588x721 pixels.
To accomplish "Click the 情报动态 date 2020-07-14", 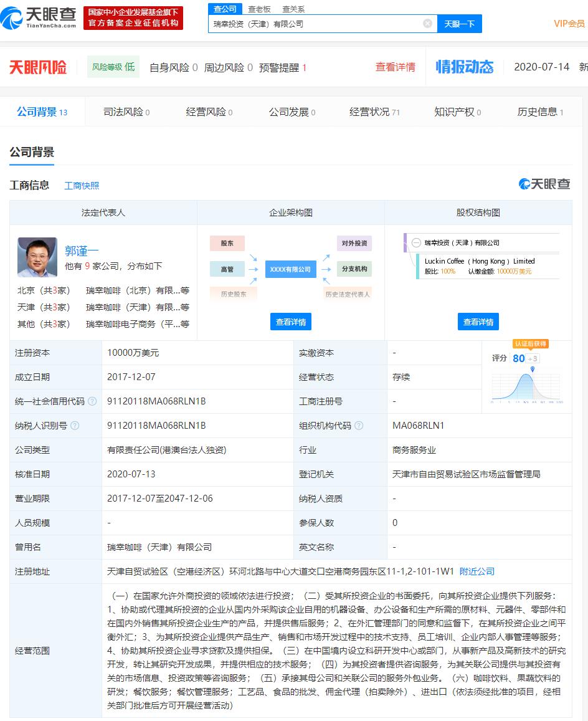I will (541, 67).
